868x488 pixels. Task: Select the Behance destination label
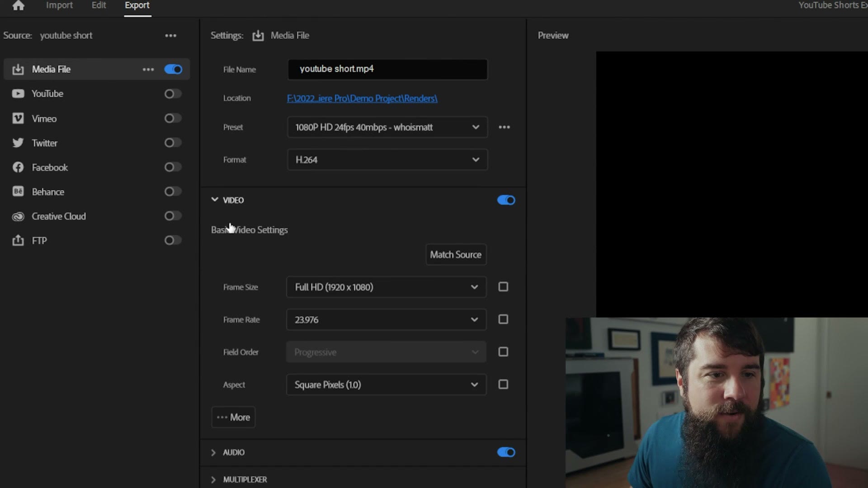pos(48,192)
